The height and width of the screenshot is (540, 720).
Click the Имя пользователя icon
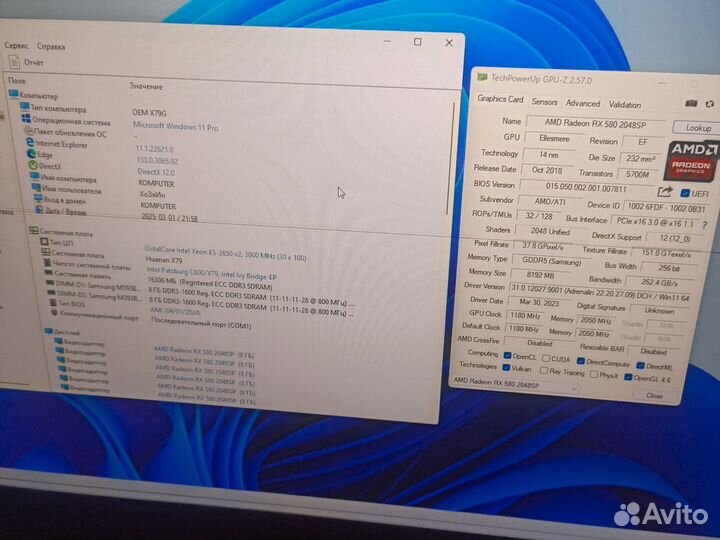pyautogui.click(x=36, y=187)
